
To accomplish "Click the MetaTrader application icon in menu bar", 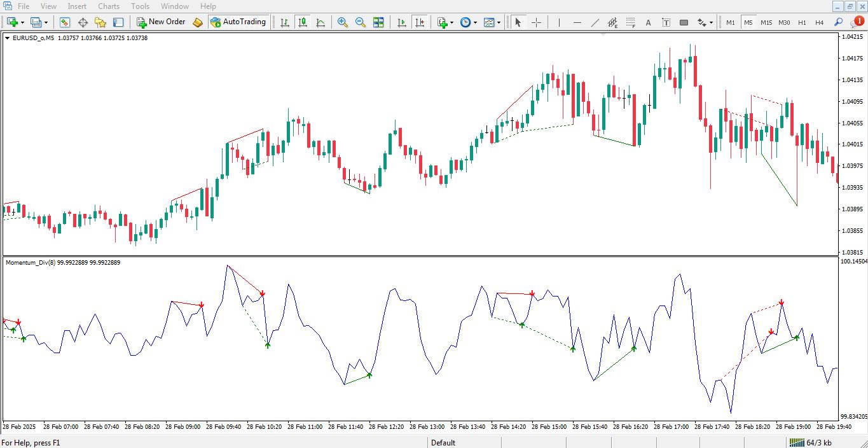I will coord(6,6).
